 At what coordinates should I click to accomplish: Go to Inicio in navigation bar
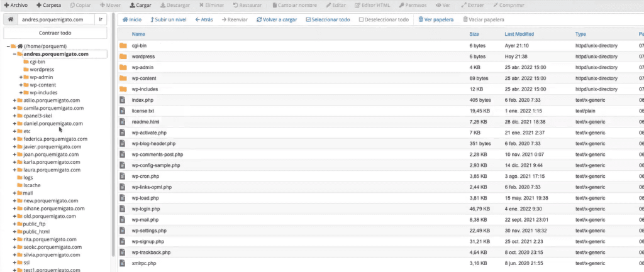[132, 19]
